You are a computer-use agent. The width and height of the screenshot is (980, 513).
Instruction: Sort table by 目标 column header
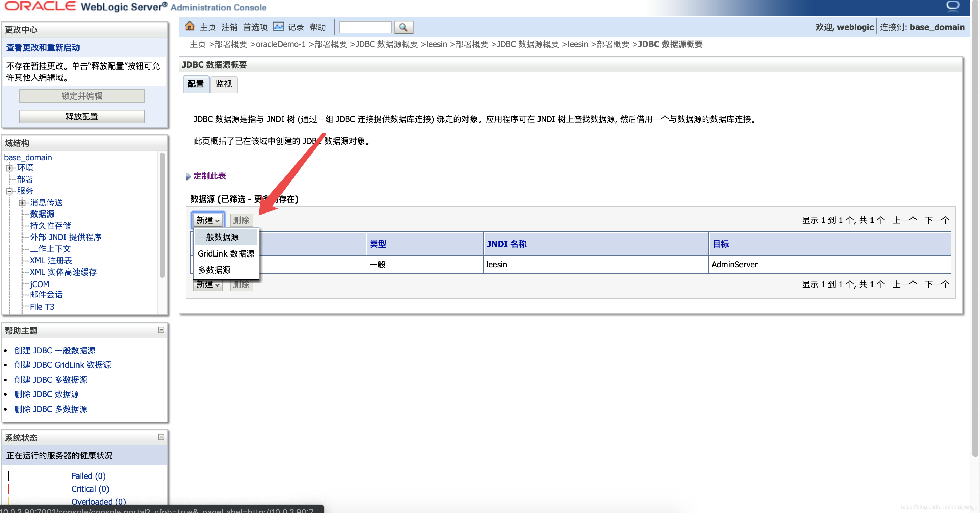pyautogui.click(x=720, y=244)
